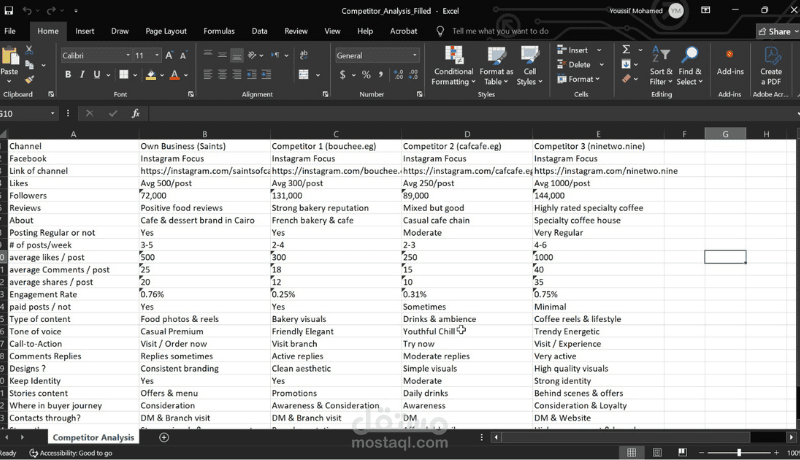
Task: Click the Tell me what you want search box
Action: [x=500, y=31]
